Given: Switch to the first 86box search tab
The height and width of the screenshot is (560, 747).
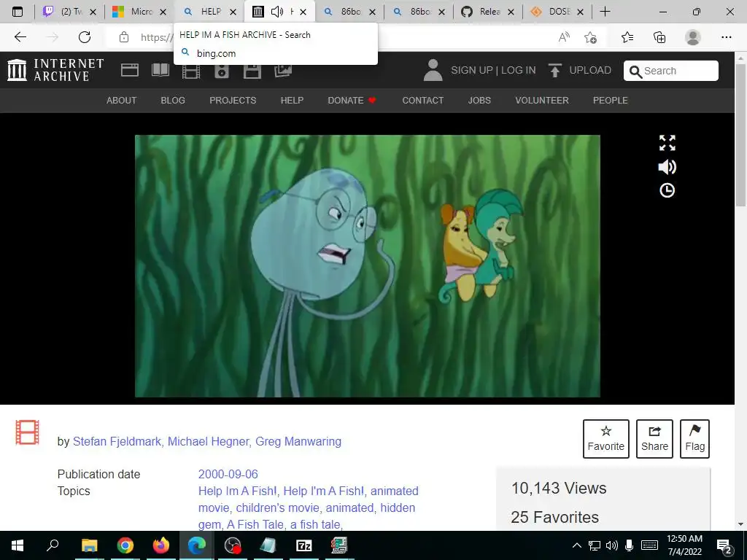Looking at the screenshot, I should click(349, 12).
